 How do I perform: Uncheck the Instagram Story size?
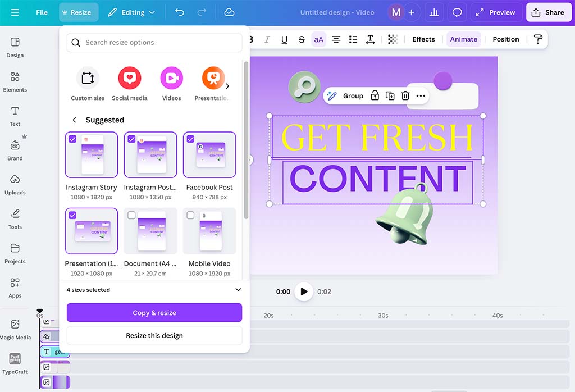[x=72, y=139]
